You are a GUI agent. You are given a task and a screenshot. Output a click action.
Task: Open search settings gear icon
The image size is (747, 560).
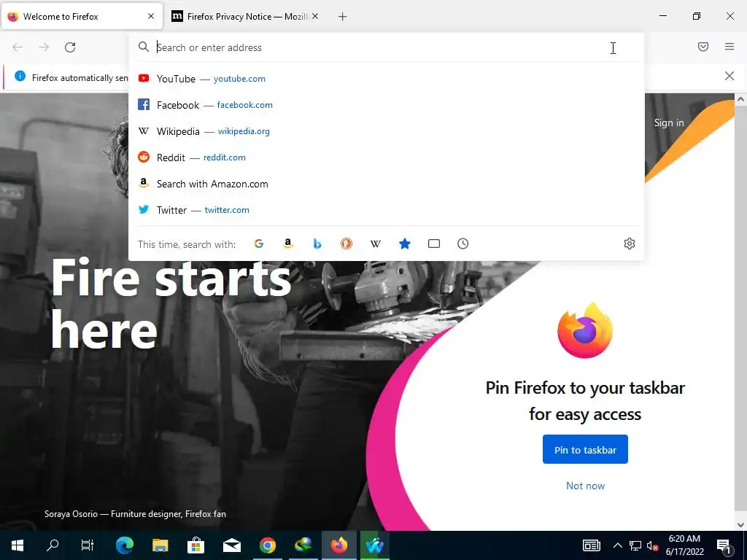click(x=630, y=244)
